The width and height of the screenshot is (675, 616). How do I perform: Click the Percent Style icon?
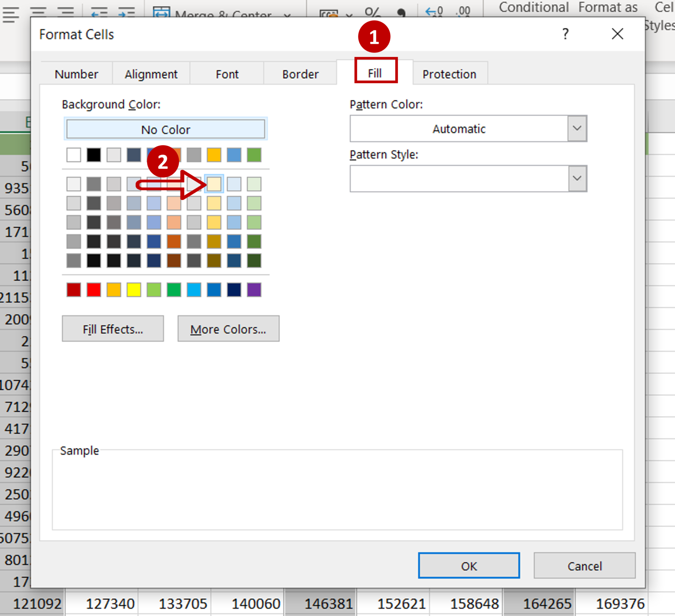pyautogui.click(x=372, y=13)
